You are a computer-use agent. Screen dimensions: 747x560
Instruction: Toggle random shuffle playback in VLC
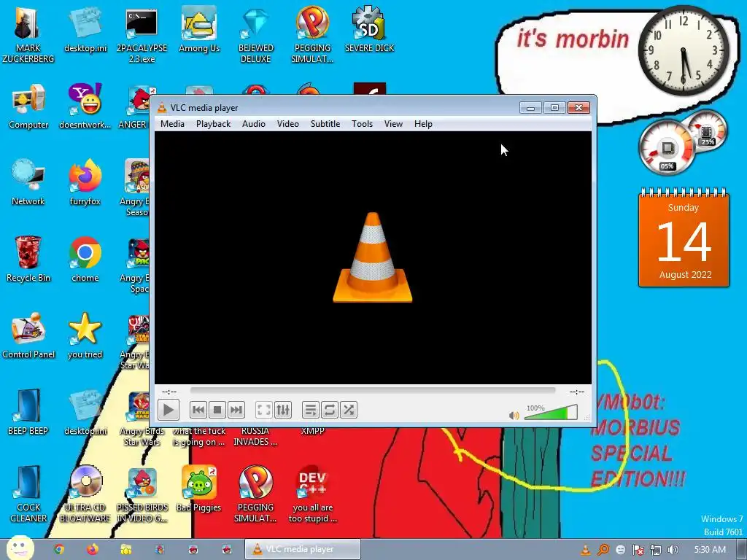348,410
